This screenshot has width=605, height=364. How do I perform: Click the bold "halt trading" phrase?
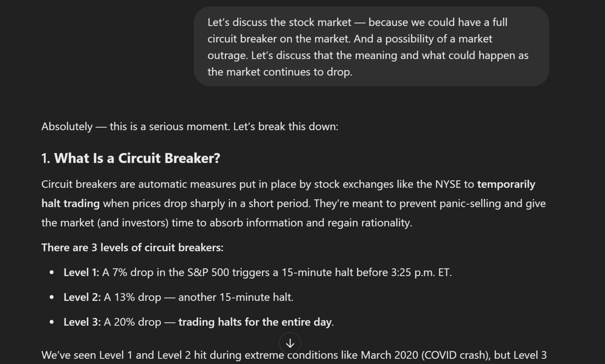click(71, 204)
